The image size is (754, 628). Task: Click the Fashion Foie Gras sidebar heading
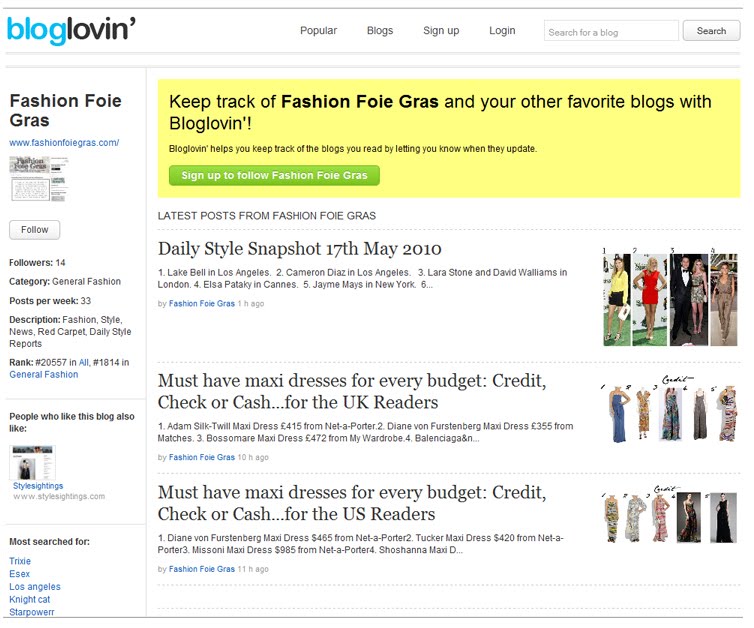tap(65, 111)
